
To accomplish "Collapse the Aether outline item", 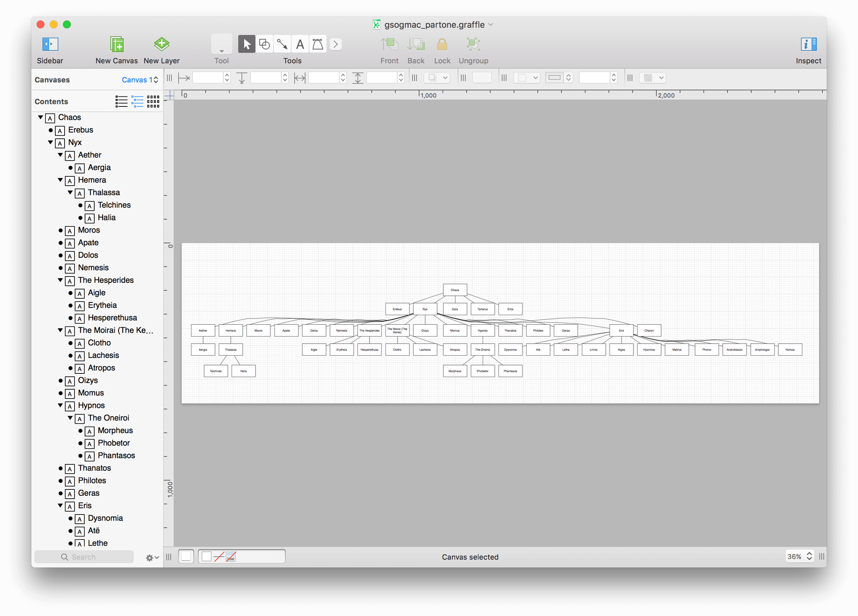I will (60, 155).
